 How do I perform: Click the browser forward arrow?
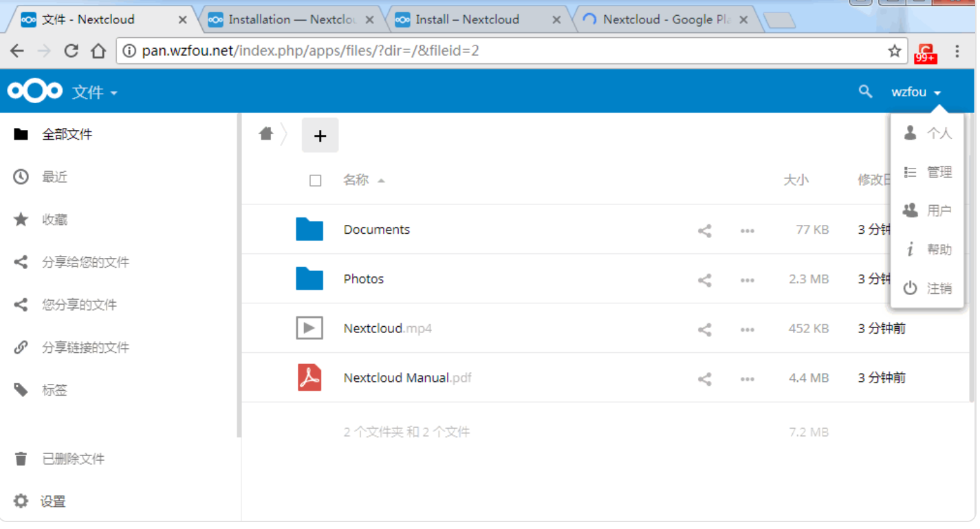click(x=44, y=51)
